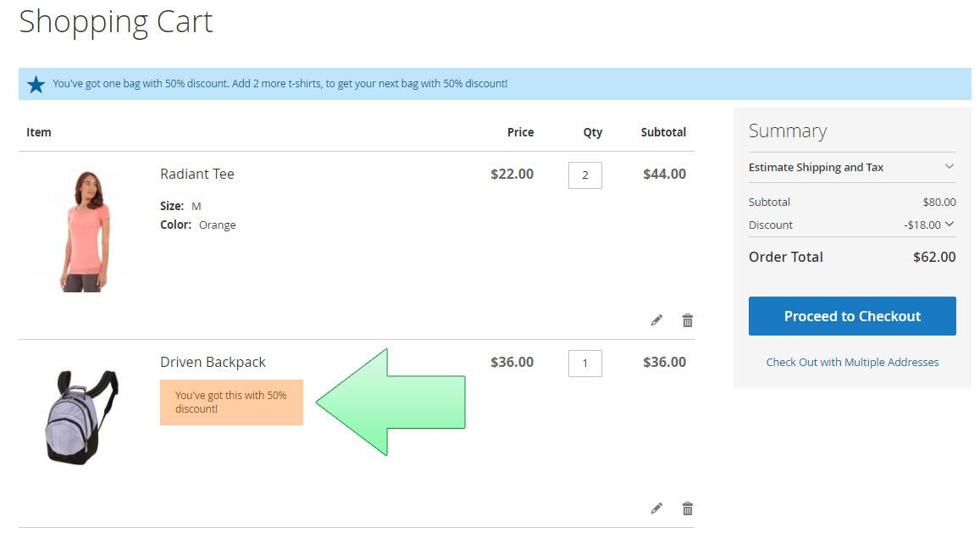Click the orange 50% discount notice box
Screen dimensions: 980x533
click(231, 403)
